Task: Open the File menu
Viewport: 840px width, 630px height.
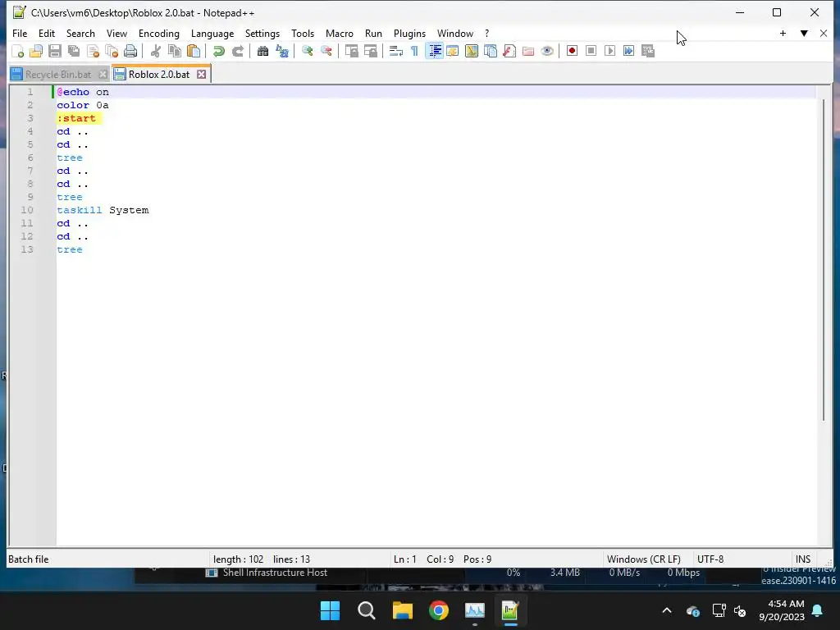Action: 20,33
